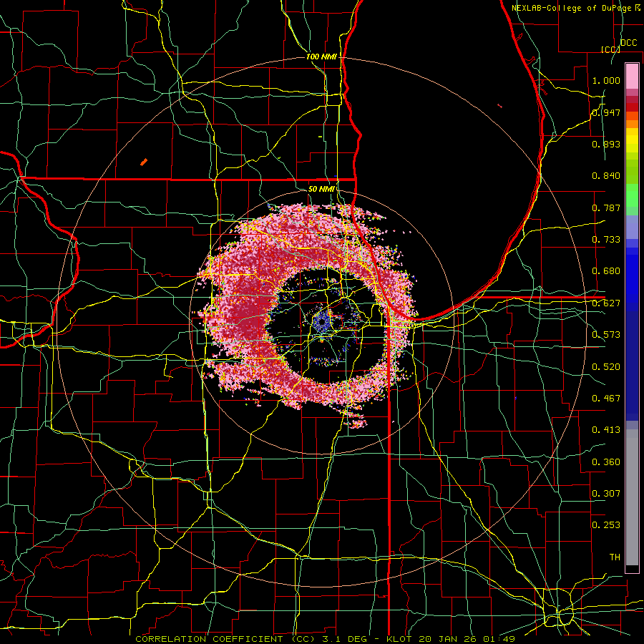Click the radar site center of the echo ring

[321, 323]
